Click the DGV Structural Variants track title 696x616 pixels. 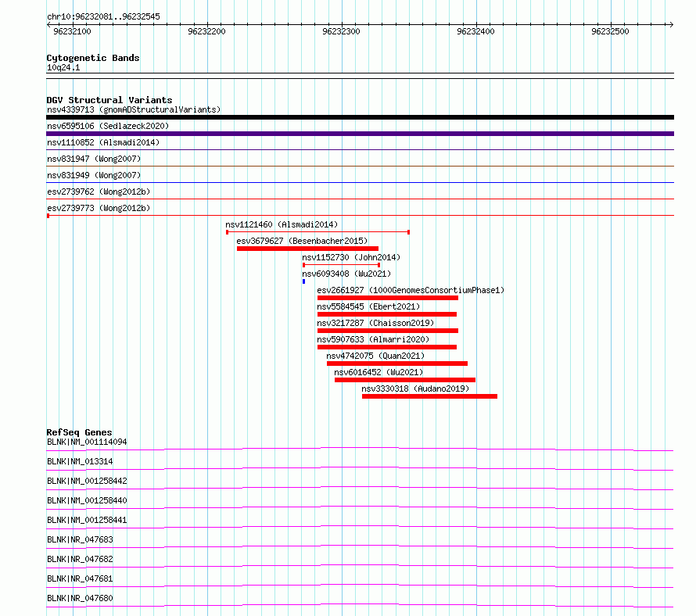(x=109, y=100)
